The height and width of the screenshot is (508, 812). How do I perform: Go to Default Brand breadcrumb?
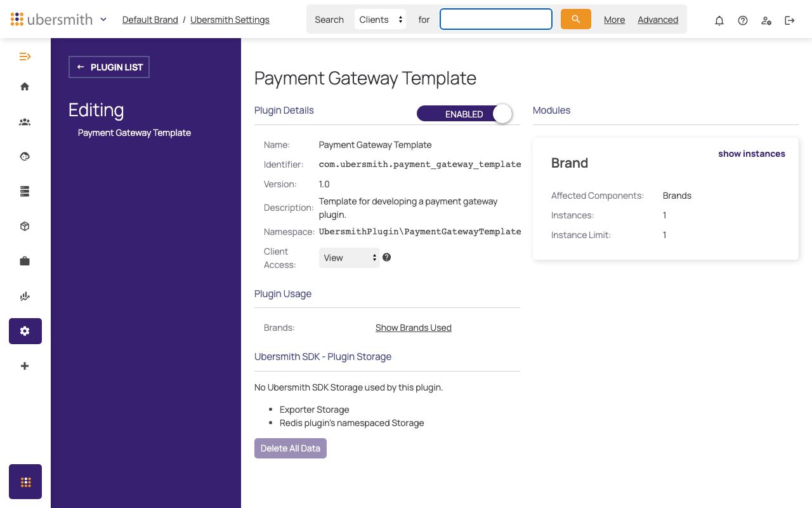[x=150, y=20]
